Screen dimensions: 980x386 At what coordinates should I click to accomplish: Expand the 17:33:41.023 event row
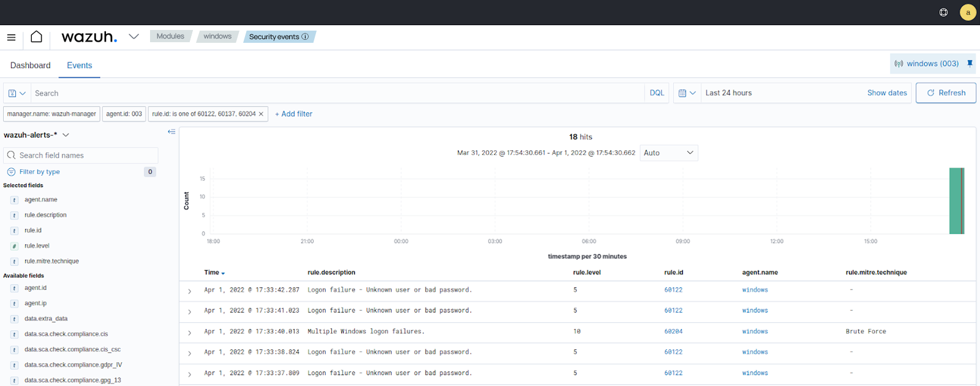point(189,312)
